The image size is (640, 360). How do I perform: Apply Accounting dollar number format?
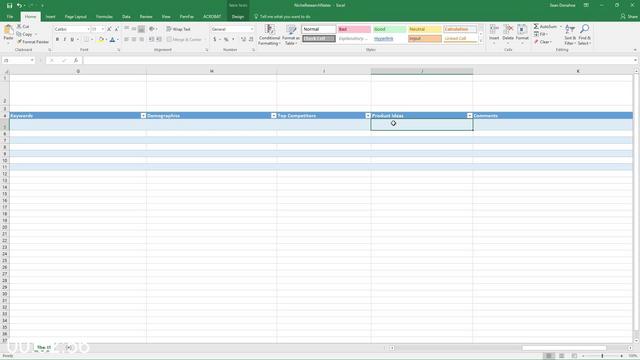215,40
